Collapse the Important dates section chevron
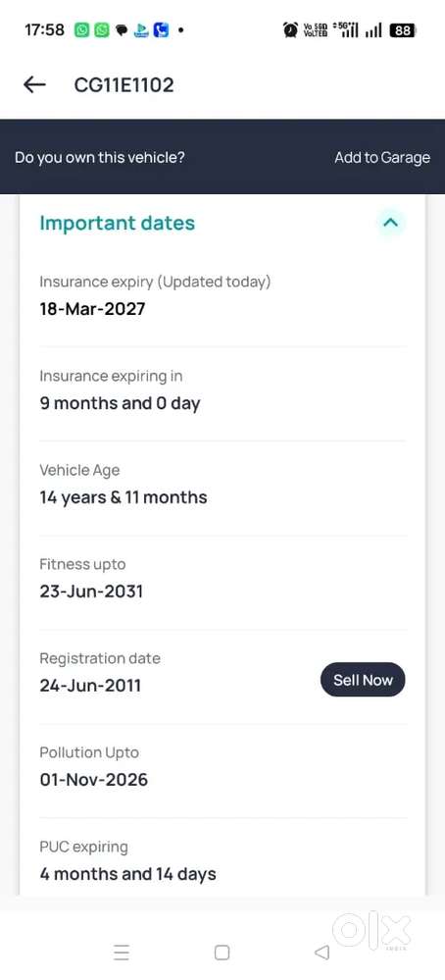This screenshot has width=445, height=980. [x=391, y=223]
